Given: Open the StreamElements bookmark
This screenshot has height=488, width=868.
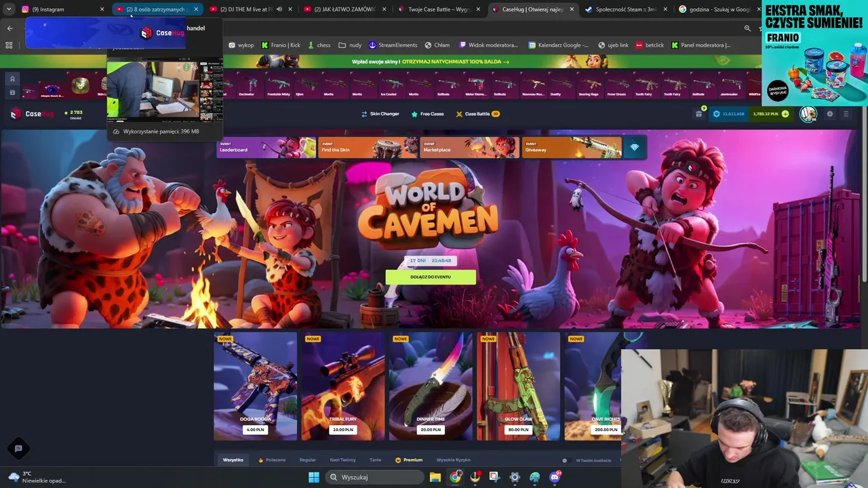Looking at the screenshot, I should (393, 45).
